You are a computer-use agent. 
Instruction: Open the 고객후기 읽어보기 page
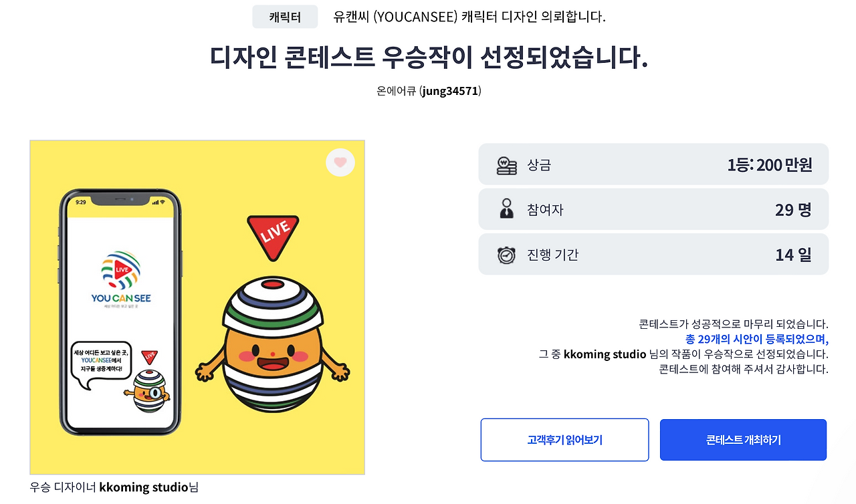click(x=564, y=439)
